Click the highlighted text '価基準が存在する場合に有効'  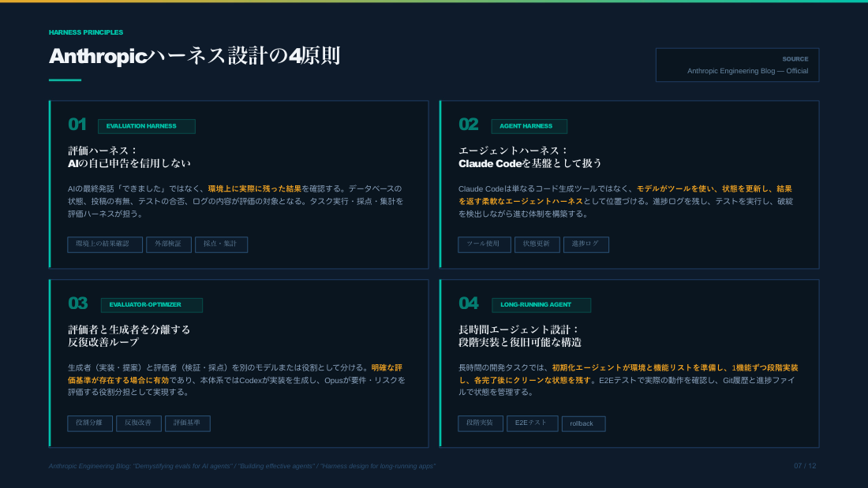click(x=118, y=380)
